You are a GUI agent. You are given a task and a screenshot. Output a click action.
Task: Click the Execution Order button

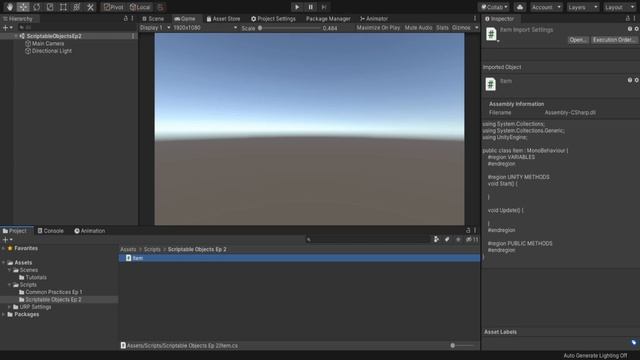tap(614, 40)
